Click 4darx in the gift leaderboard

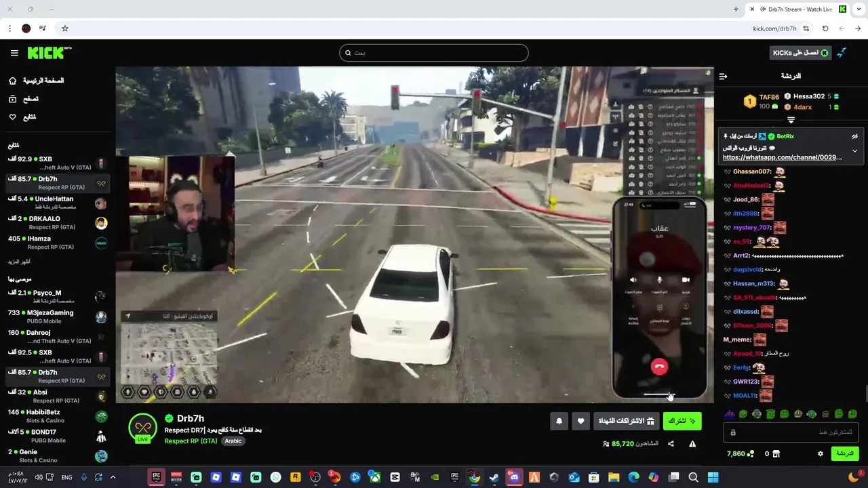coord(802,107)
